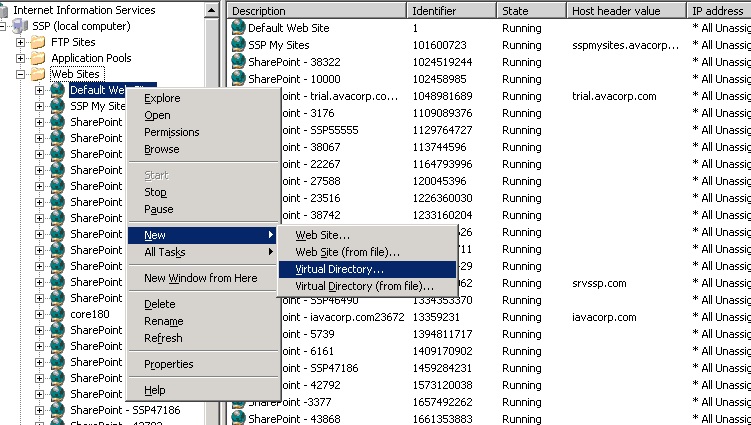This screenshot has height=425, width=751.
Task: Click identifier 1657492262
Action: [x=443, y=402]
